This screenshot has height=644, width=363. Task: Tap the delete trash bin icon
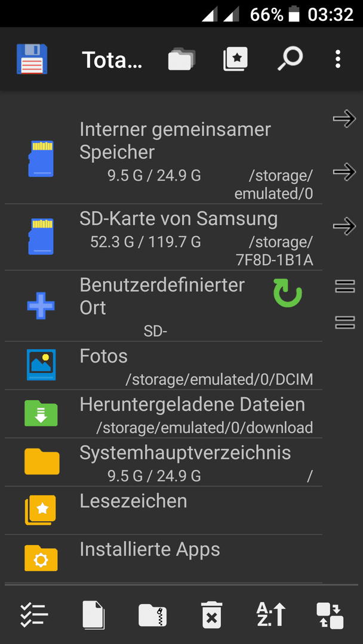click(x=212, y=615)
